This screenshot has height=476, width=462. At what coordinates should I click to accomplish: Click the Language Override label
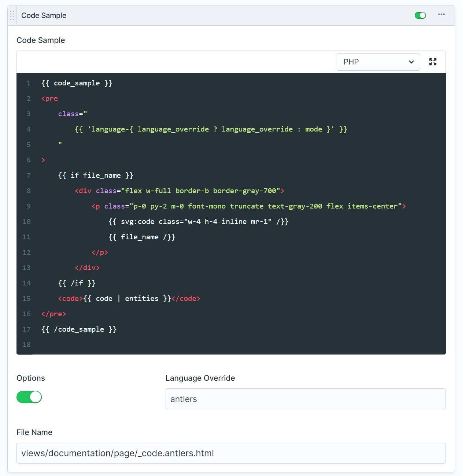click(200, 378)
